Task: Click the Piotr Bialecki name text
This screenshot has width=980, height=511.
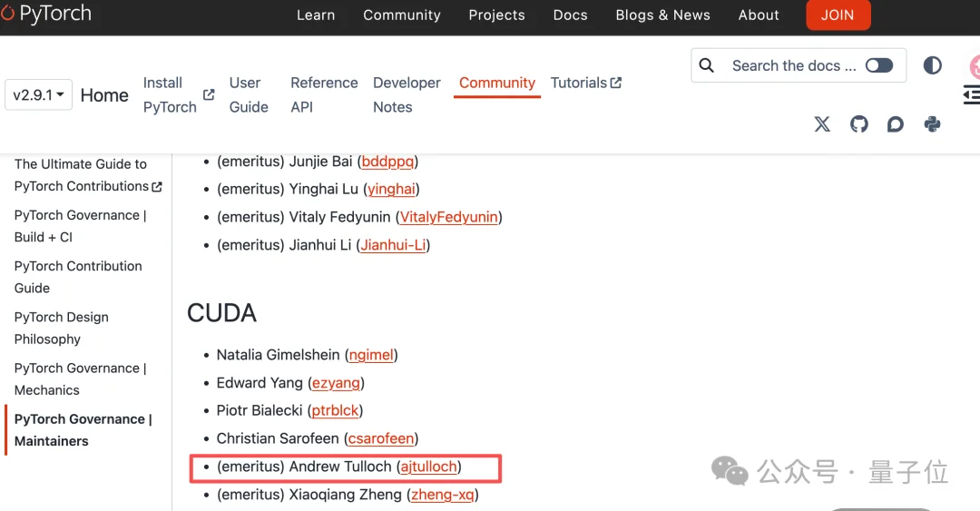Action: 260,410
